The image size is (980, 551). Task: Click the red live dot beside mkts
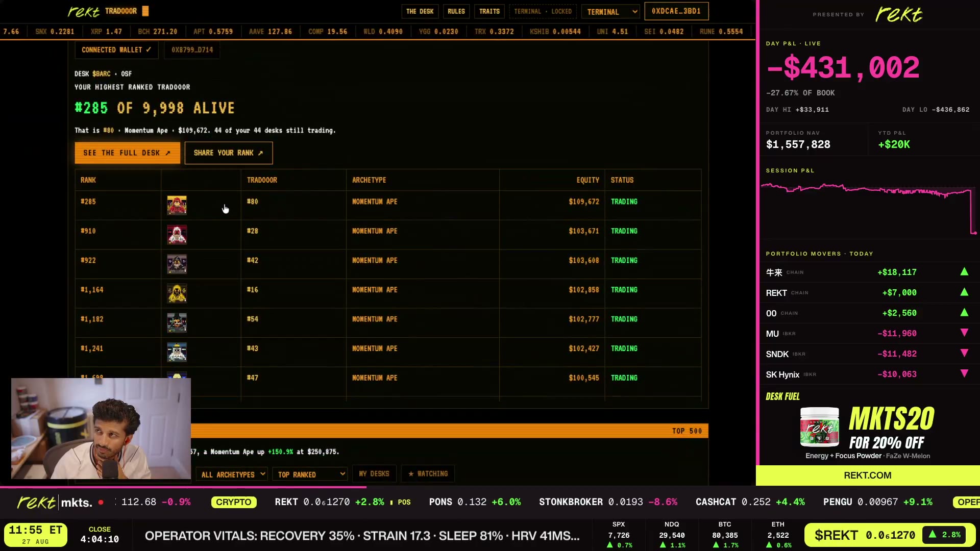coord(101,503)
